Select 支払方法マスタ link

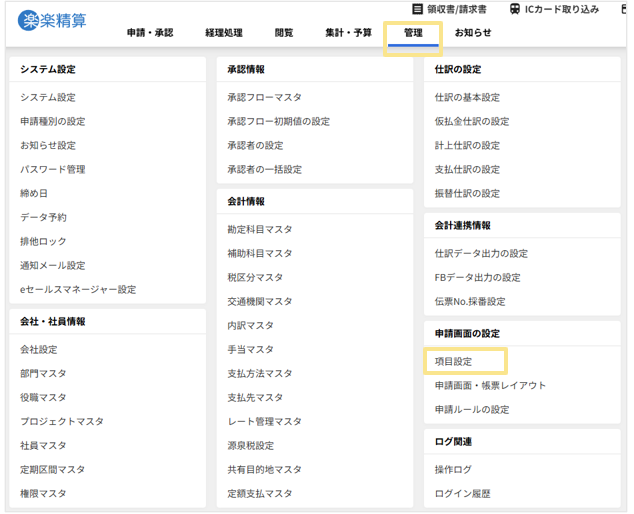coord(260,373)
